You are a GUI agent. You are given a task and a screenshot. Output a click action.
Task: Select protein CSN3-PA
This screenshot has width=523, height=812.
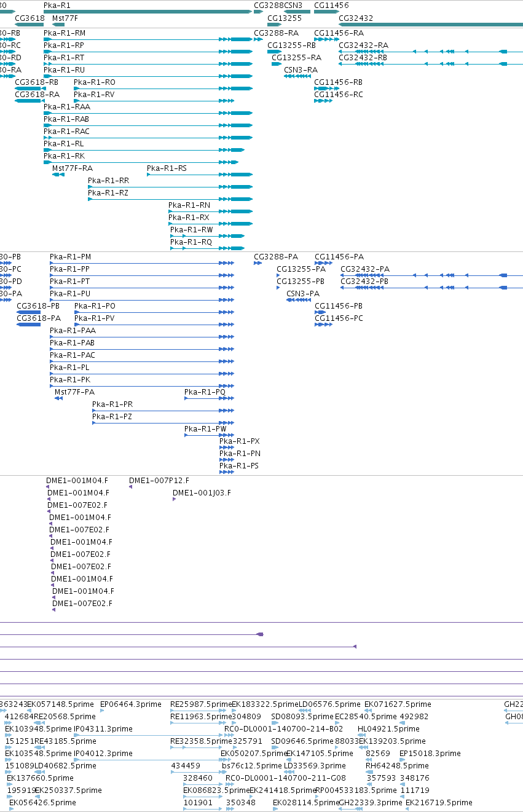pos(303,294)
